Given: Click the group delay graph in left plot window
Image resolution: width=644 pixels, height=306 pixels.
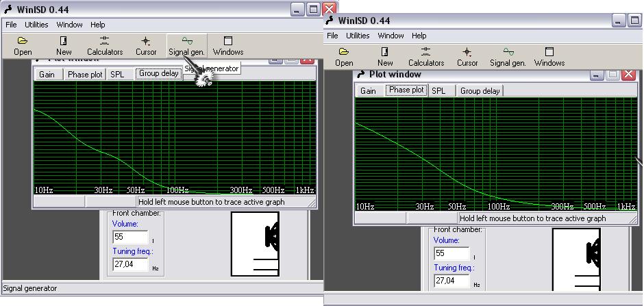Looking at the screenshot, I should coord(175,138).
